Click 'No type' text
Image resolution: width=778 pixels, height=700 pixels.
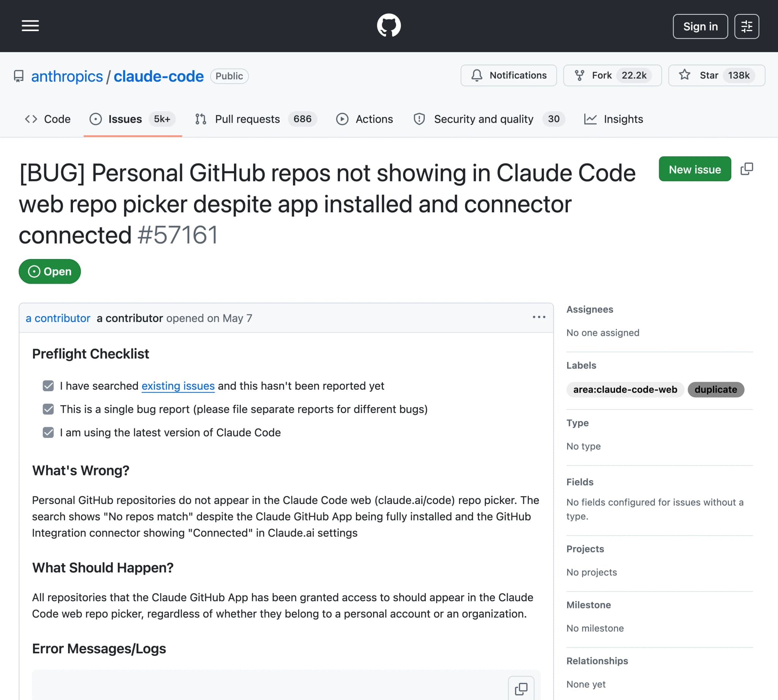[583, 446]
